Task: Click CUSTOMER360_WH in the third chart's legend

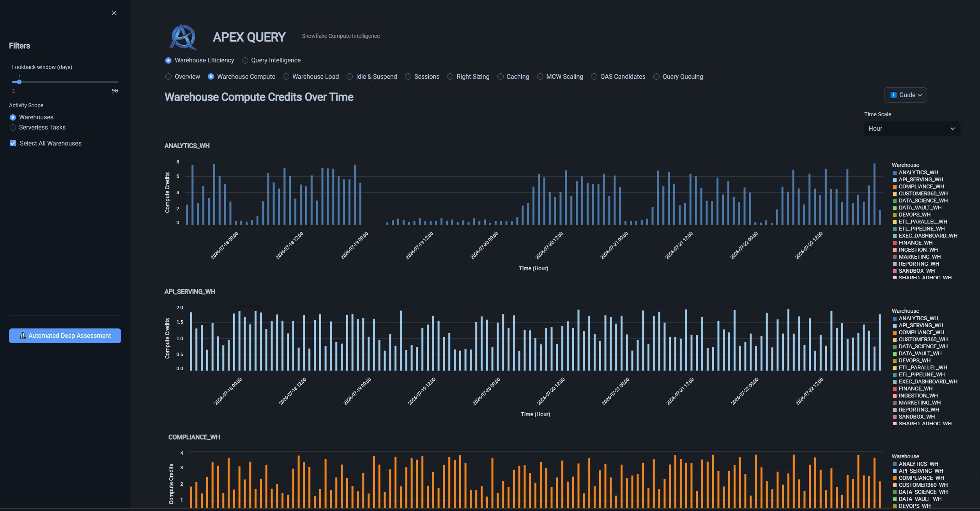Action: point(920,485)
